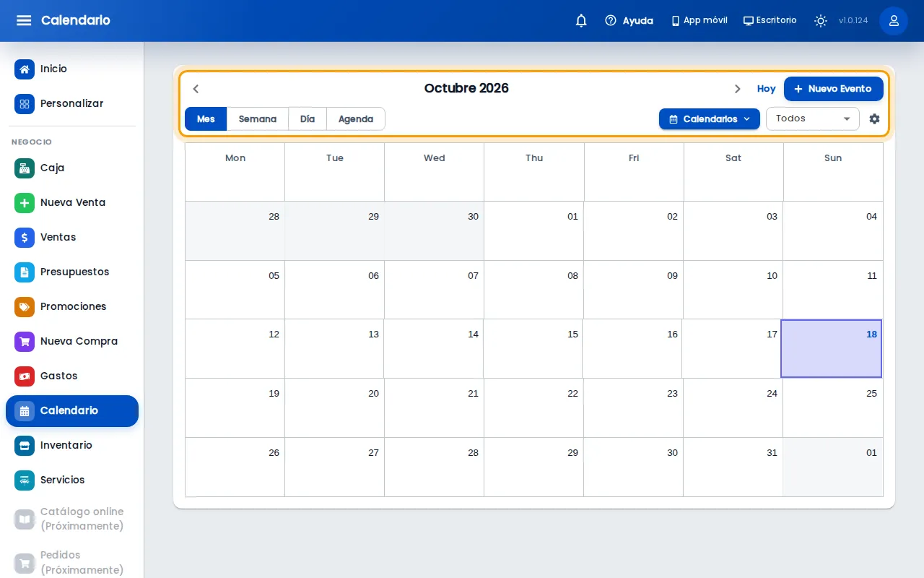Click the Calendario sidebar item
The width and height of the screenshot is (924, 578).
pos(72,411)
